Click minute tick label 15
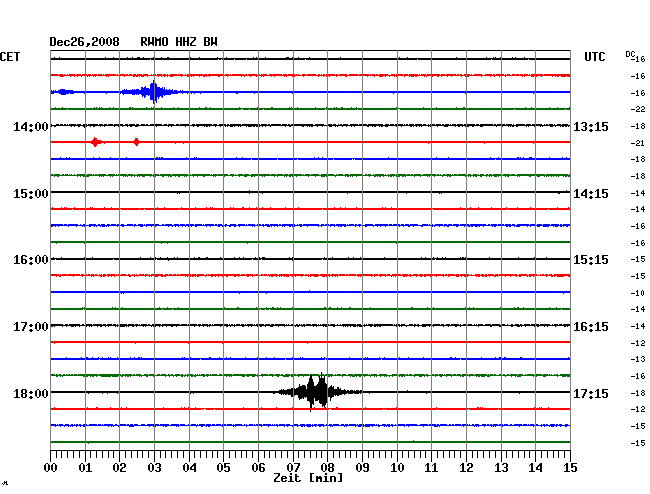The image size is (650, 494). [570, 468]
